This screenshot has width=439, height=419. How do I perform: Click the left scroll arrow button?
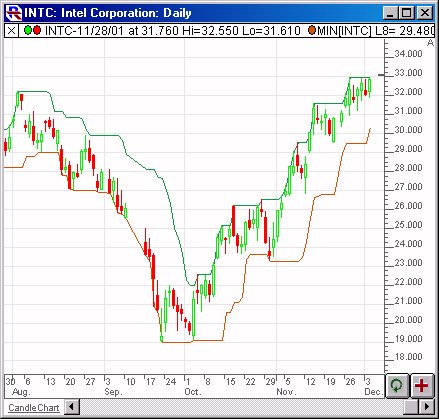[x=72, y=407]
